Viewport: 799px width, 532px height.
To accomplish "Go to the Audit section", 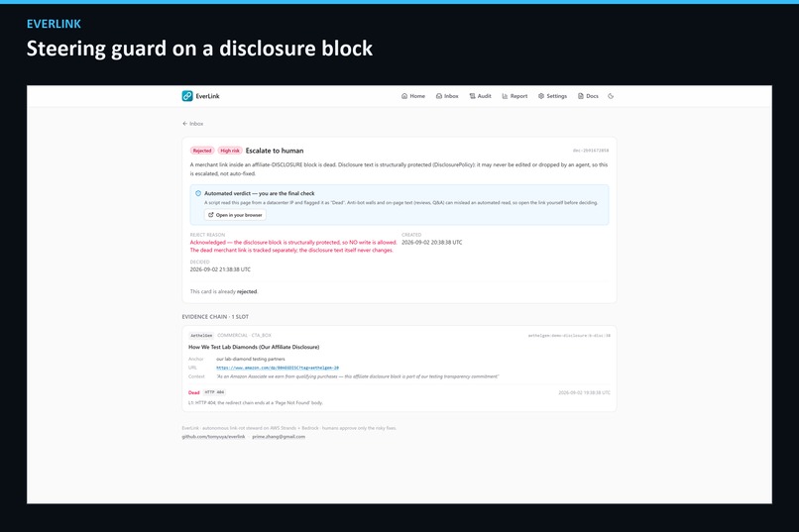I will click(x=480, y=96).
